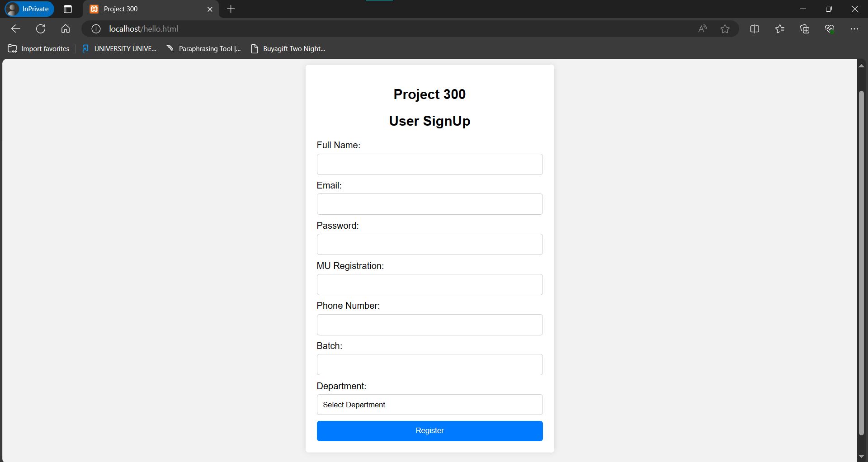Click the scrollbar up arrow
The image size is (868, 462).
(x=861, y=66)
